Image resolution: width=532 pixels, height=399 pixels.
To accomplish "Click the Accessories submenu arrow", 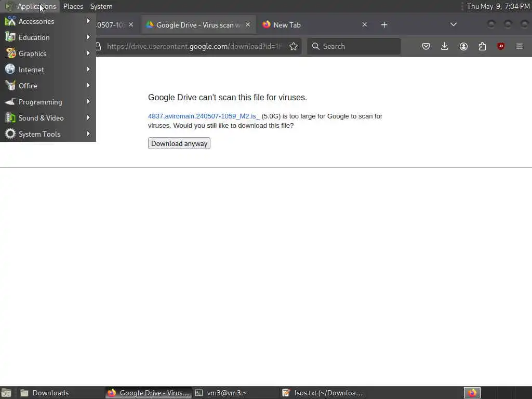I will pyautogui.click(x=88, y=21).
